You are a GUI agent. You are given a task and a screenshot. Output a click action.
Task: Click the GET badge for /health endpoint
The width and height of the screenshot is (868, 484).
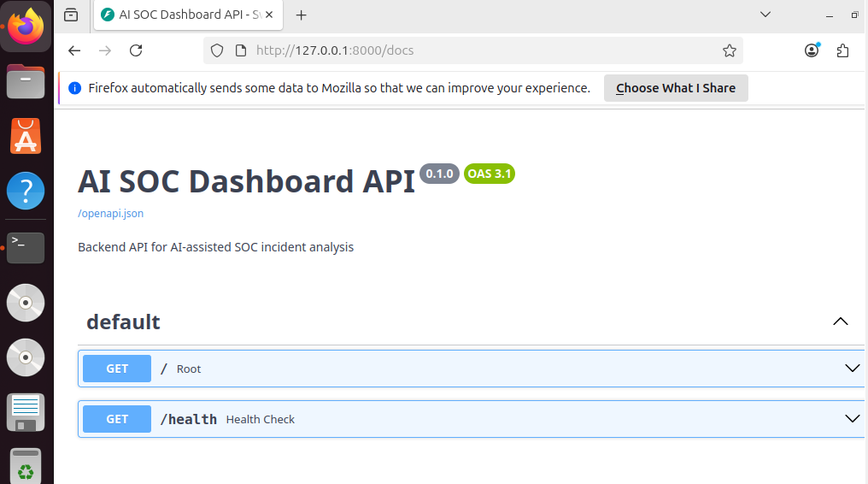(x=117, y=419)
